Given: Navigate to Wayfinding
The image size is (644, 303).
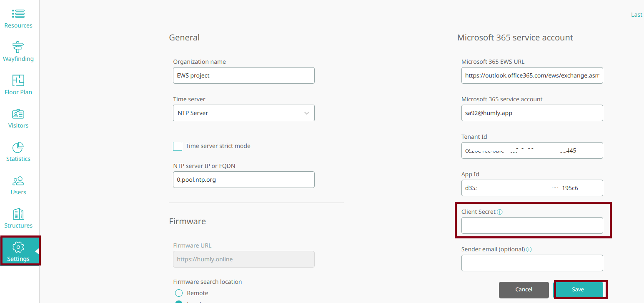Looking at the screenshot, I should (18, 51).
